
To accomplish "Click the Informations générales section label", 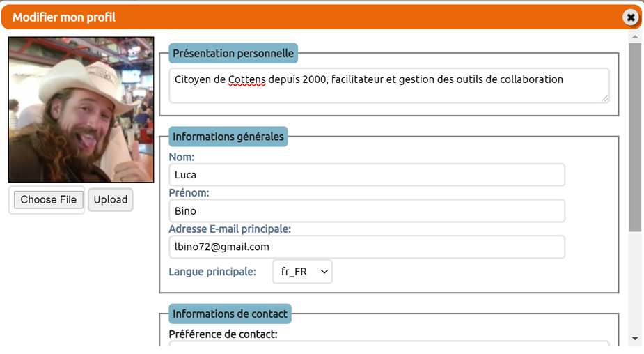I will tap(228, 137).
